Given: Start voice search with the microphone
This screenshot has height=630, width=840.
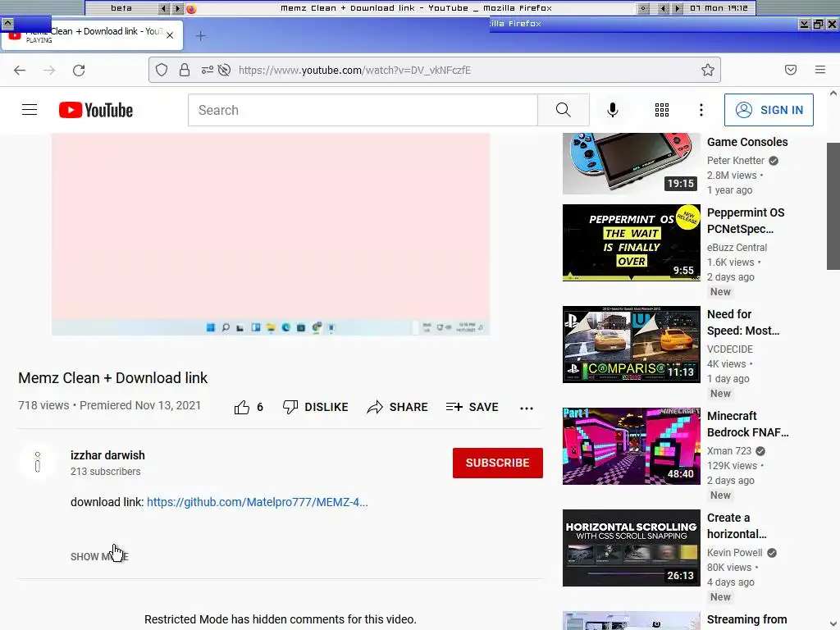Looking at the screenshot, I should coord(612,110).
